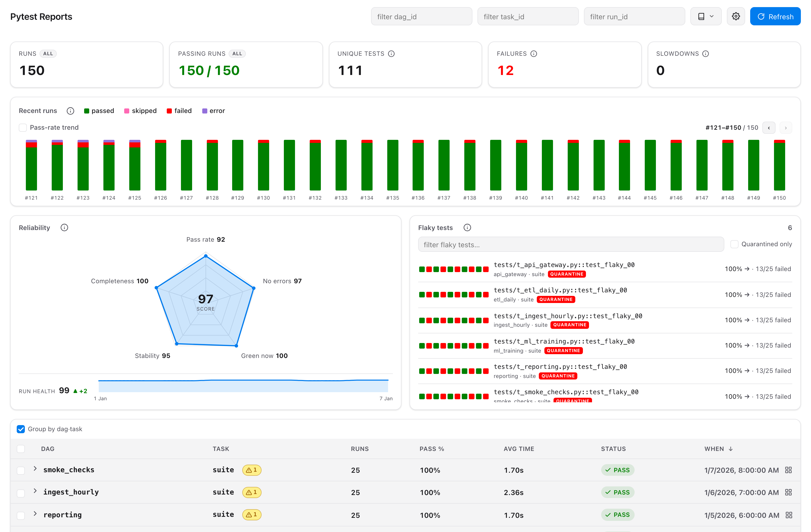The width and height of the screenshot is (811, 532).
Task: Go to next page of recent runs
Action: [785, 128]
